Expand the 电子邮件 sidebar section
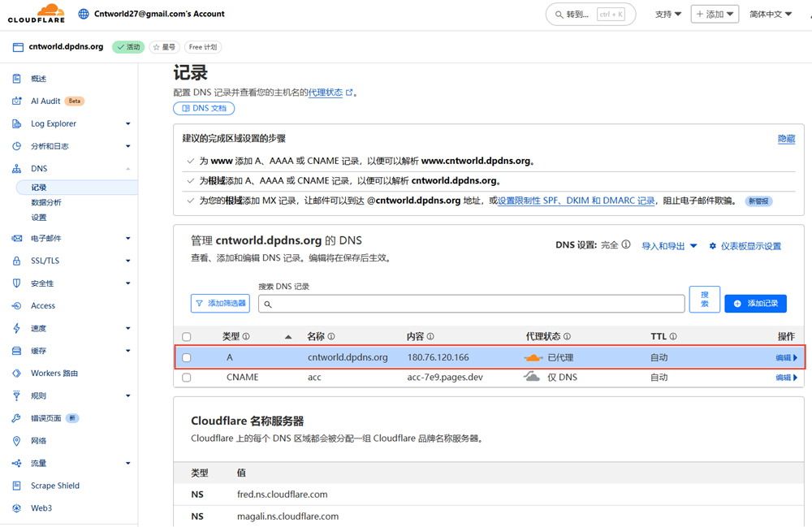This screenshot has height=527, width=812. pyautogui.click(x=128, y=238)
